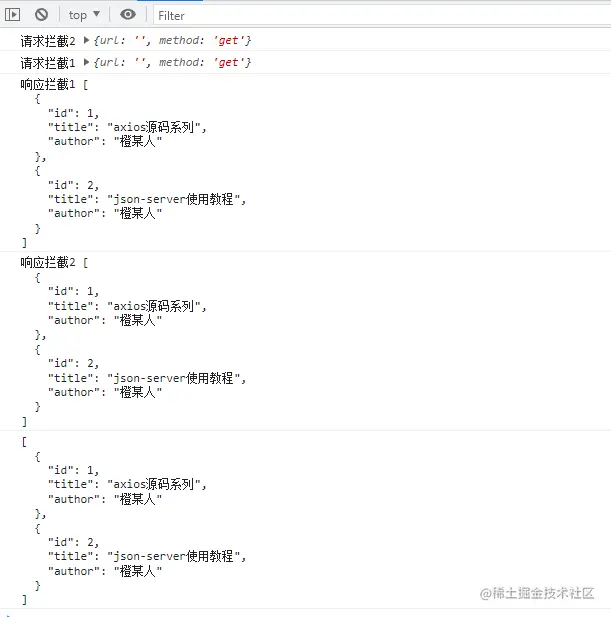Click "axios源码系列" title under 响应拦截1
Image resolution: width=611 pixels, height=617 pixels.
(153, 127)
